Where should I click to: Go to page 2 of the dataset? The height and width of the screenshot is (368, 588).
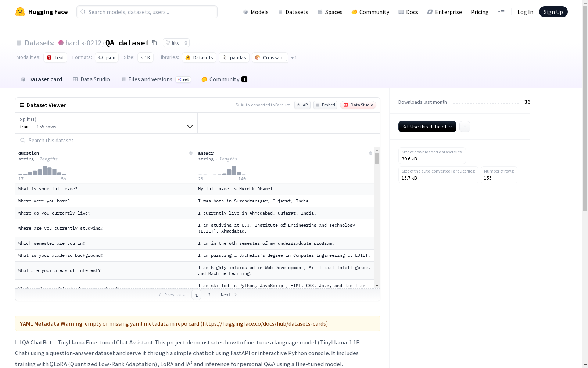point(209,295)
